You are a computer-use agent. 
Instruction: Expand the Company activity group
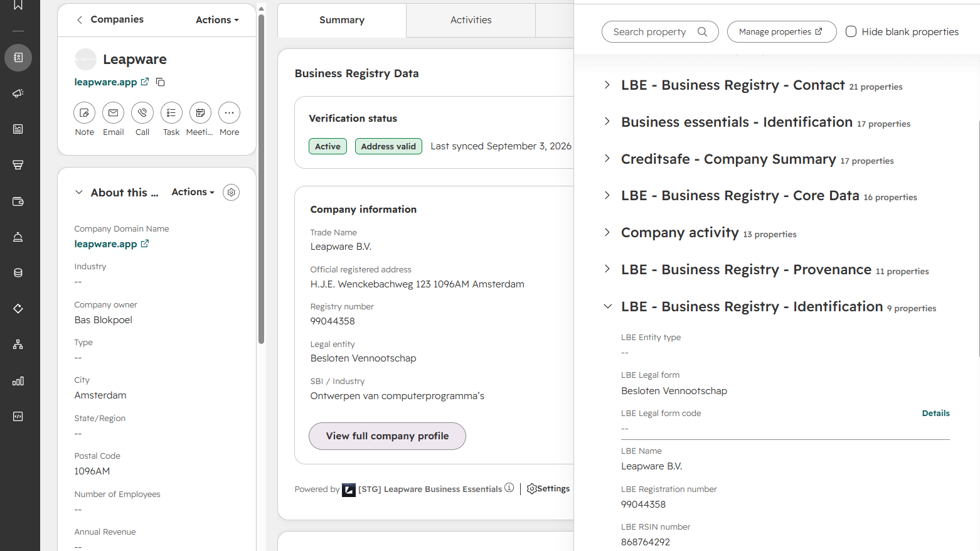(x=607, y=232)
